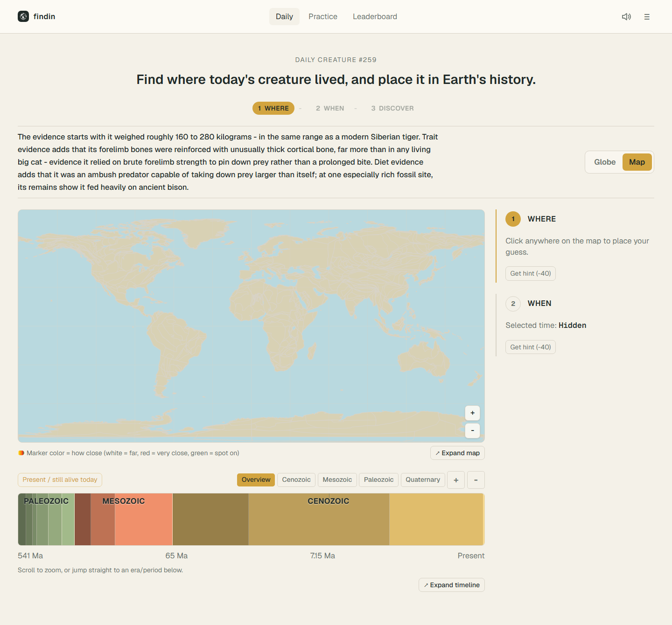Screen dimensions: 672x625
Task: Expand the map
Action: pyautogui.click(x=457, y=453)
